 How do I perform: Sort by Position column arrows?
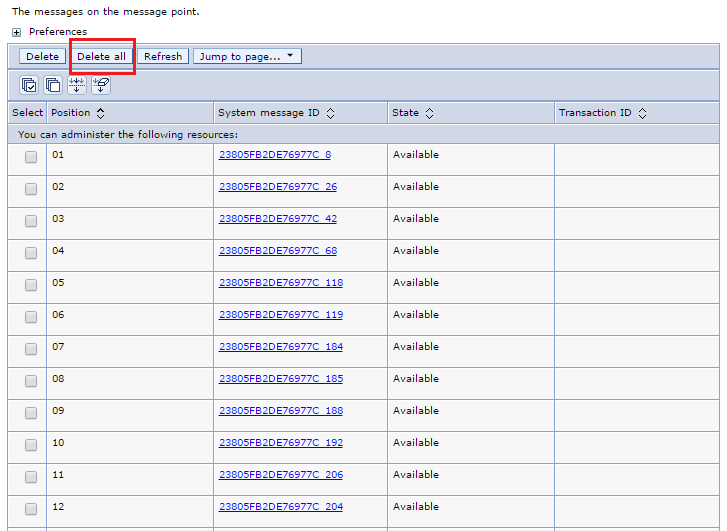coord(101,113)
